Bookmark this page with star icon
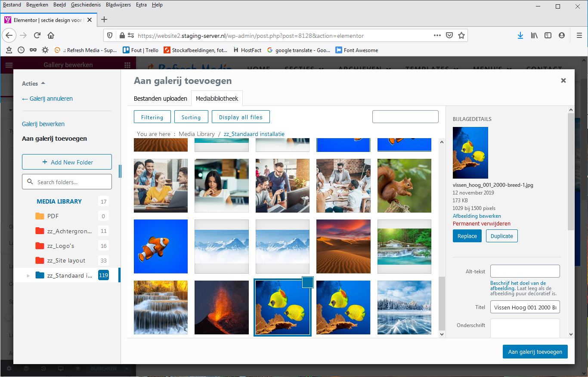588x377 pixels. coord(461,35)
